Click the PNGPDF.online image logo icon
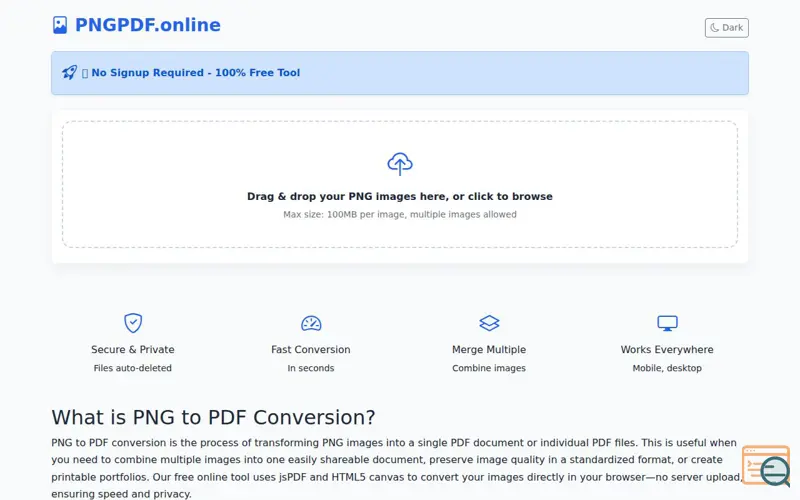Screen dimensions: 800x500 pyautogui.click(x=60, y=25)
